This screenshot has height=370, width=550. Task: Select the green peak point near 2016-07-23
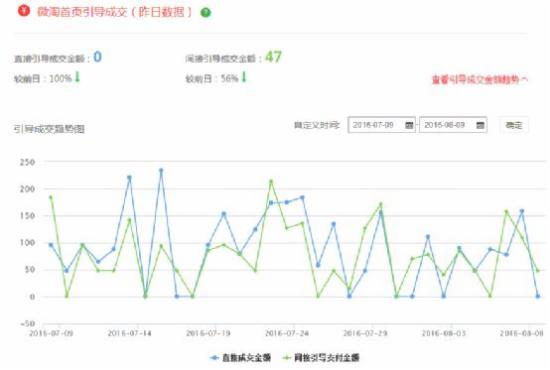click(x=271, y=181)
